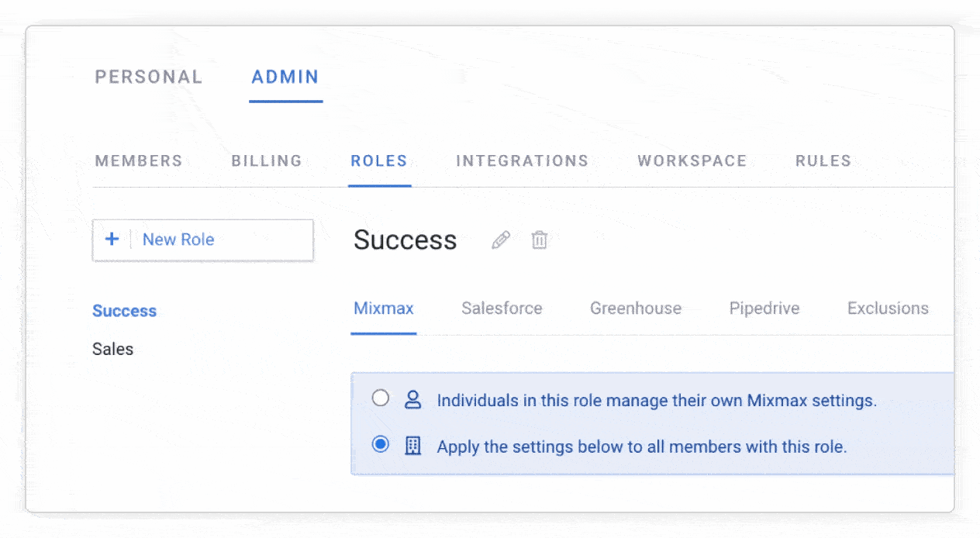The width and height of the screenshot is (980, 538).
Task: Open the PERSONAL tab
Action: coord(148,76)
